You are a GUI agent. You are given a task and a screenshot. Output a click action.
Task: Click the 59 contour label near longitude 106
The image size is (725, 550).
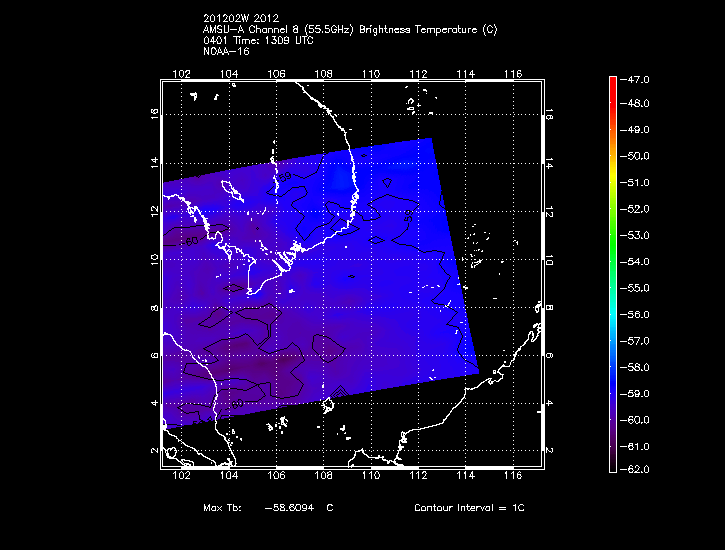pyautogui.click(x=285, y=177)
